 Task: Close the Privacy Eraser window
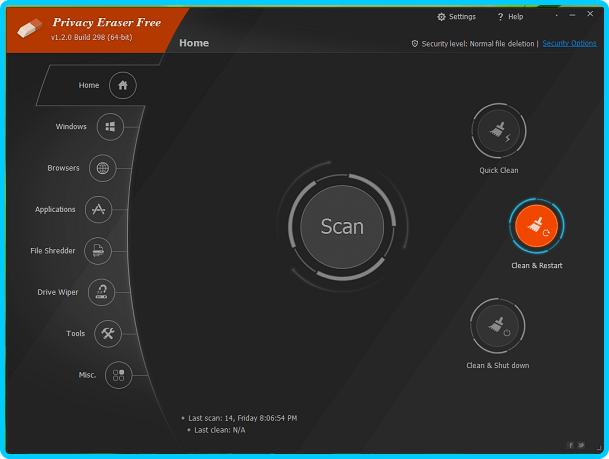click(x=590, y=14)
